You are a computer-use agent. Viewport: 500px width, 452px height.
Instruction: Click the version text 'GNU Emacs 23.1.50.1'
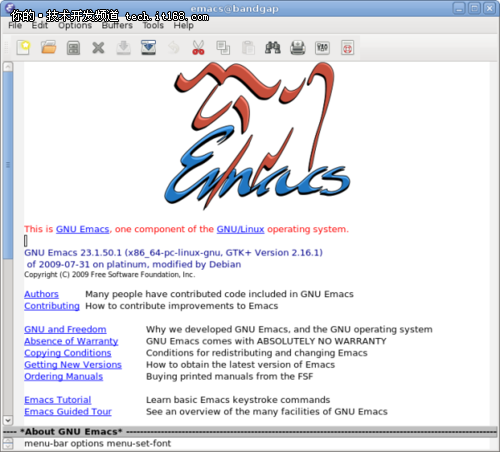point(73,253)
